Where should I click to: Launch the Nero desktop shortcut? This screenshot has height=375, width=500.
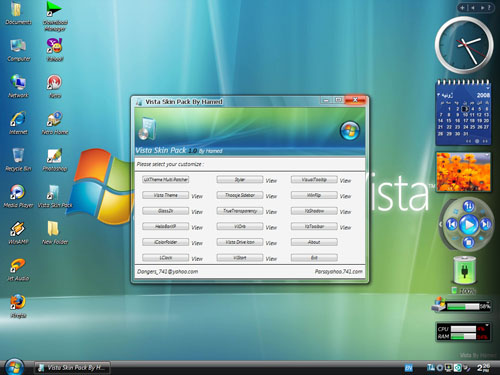[x=55, y=87]
